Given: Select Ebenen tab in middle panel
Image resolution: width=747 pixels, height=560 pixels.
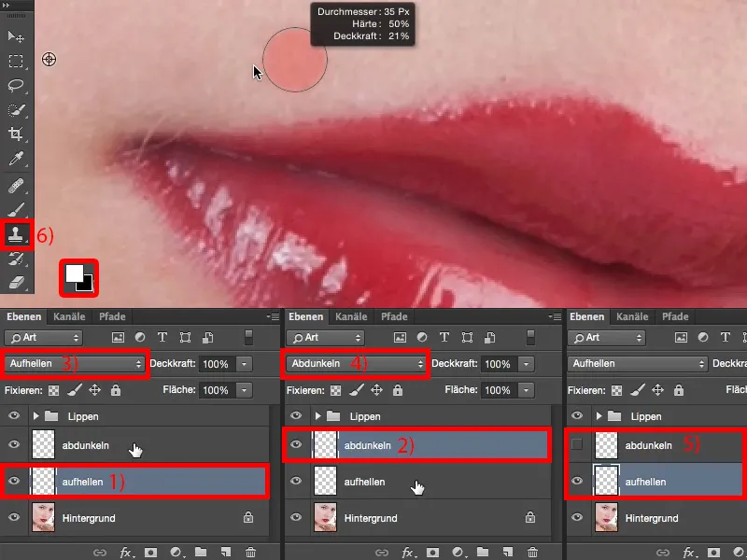Looking at the screenshot, I should point(306,316).
